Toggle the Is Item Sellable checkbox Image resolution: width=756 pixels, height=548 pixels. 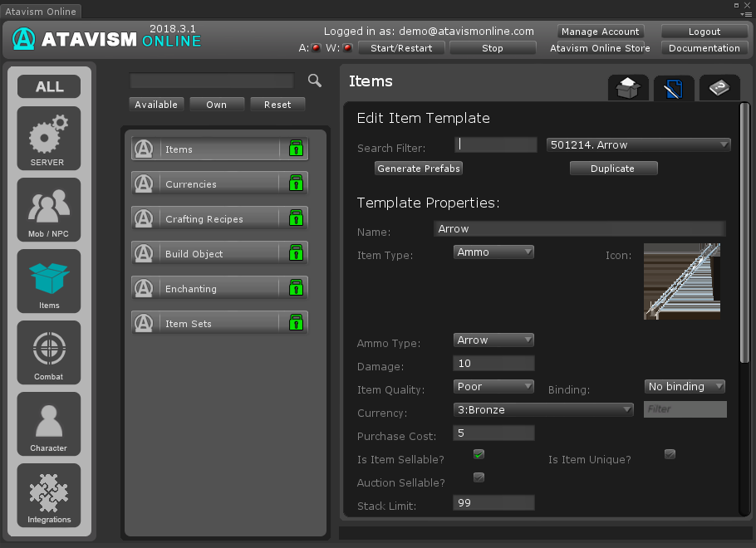point(479,454)
